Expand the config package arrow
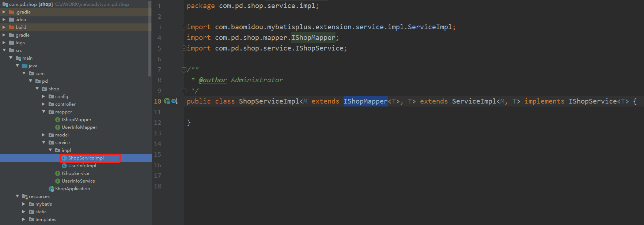Viewport: 644px width, 225px height. (43, 97)
